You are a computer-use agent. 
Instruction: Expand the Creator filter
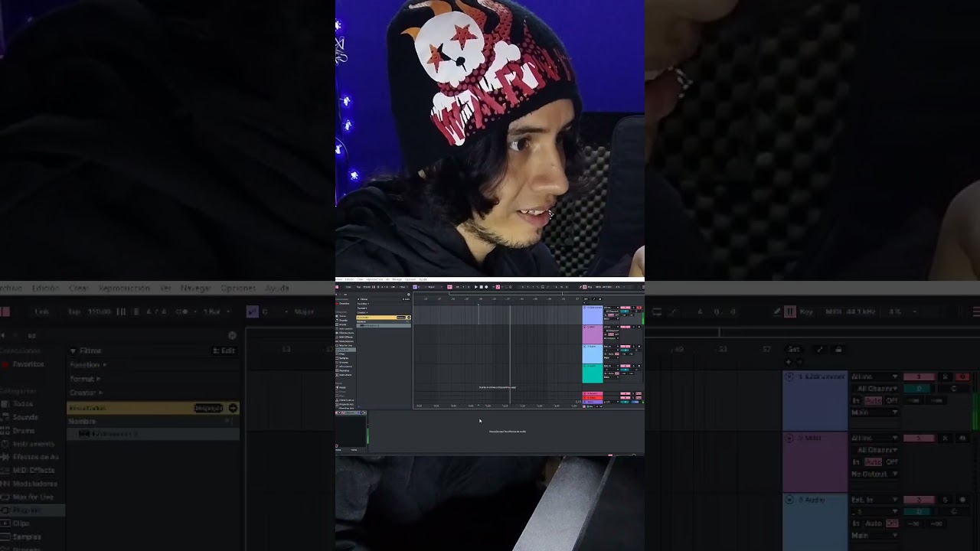pos(362,312)
